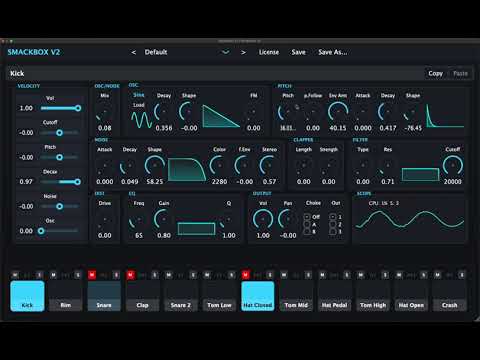
Task: Select the Hat Pedal pad
Action: coord(334,296)
